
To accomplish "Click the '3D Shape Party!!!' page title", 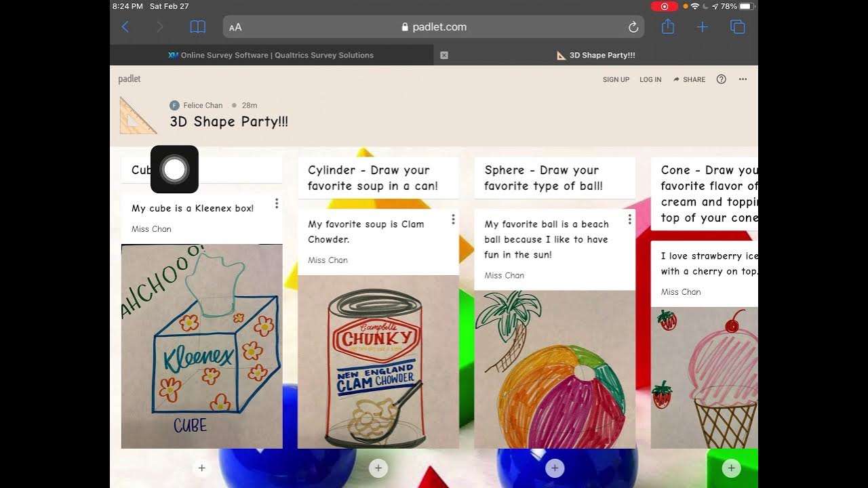I will [x=229, y=122].
